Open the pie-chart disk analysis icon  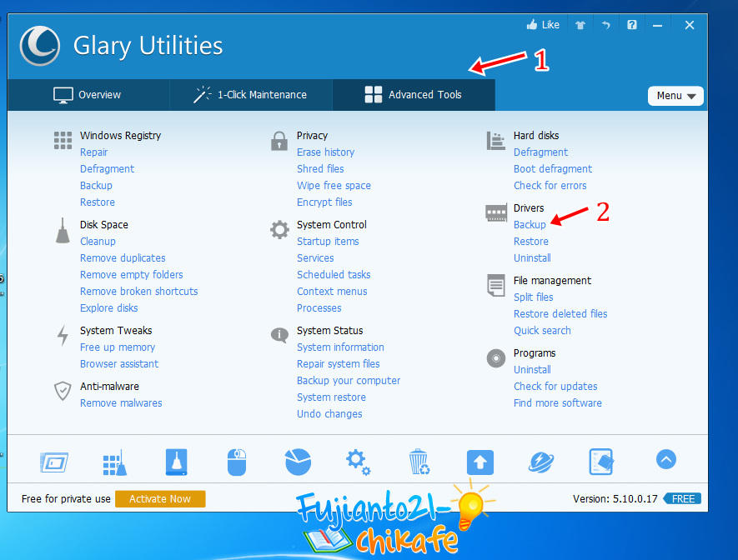pyautogui.click(x=298, y=460)
